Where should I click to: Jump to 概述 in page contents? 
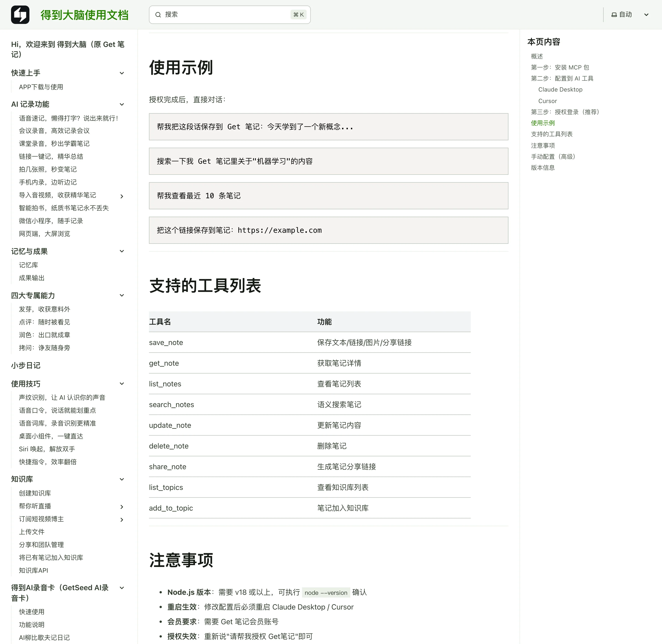pyautogui.click(x=537, y=56)
